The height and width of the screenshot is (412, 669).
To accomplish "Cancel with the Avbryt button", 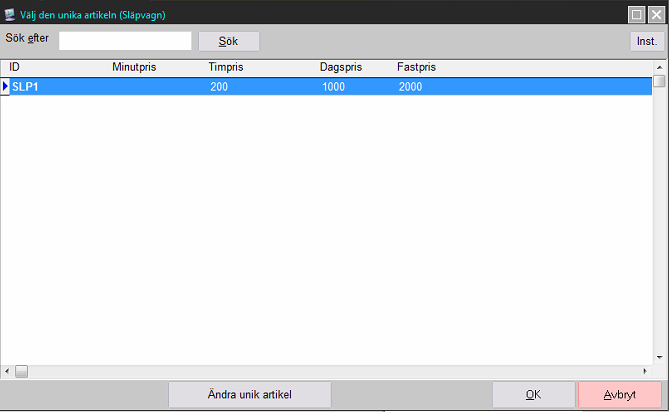I will pos(619,395).
